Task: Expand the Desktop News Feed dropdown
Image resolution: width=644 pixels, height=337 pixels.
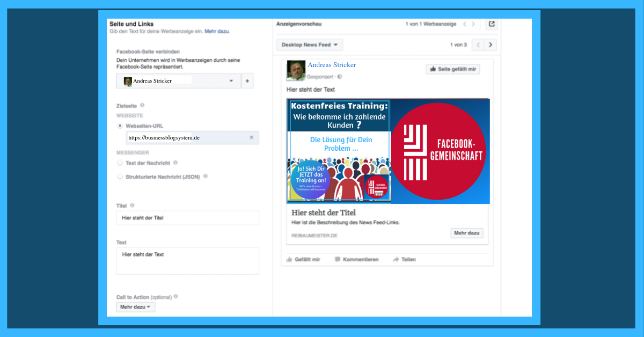Action: (x=309, y=45)
